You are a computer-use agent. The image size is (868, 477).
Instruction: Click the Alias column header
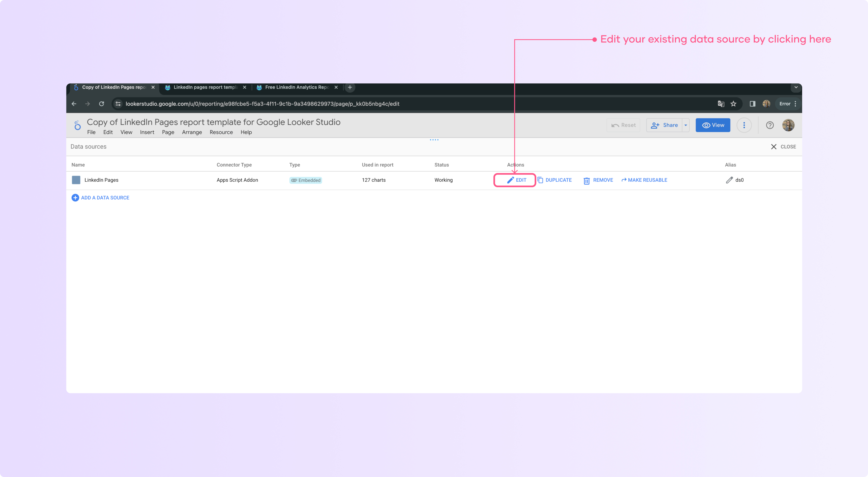pyautogui.click(x=731, y=165)
